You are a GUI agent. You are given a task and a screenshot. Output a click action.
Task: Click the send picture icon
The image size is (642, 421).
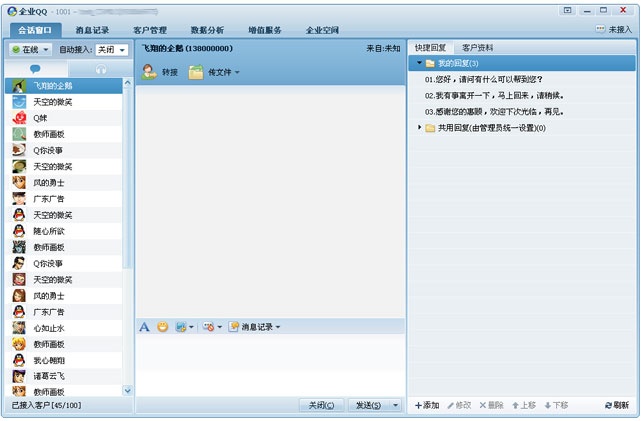click(181, 327)
